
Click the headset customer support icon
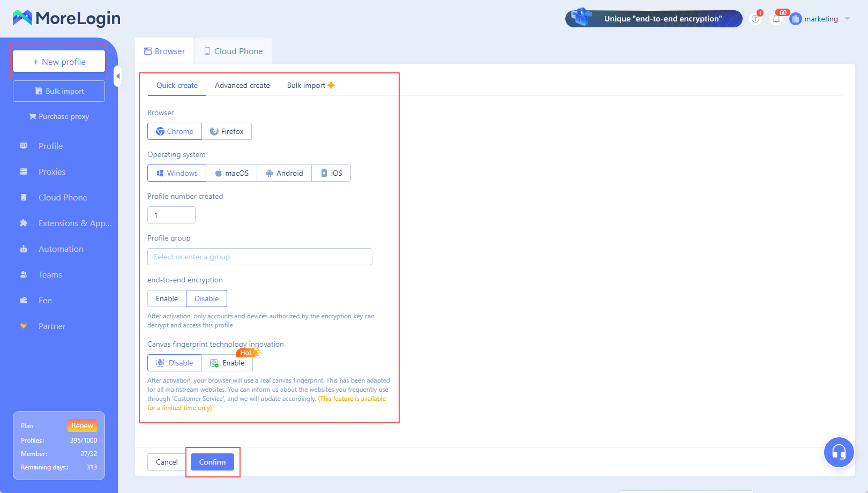tap(839, 452)
